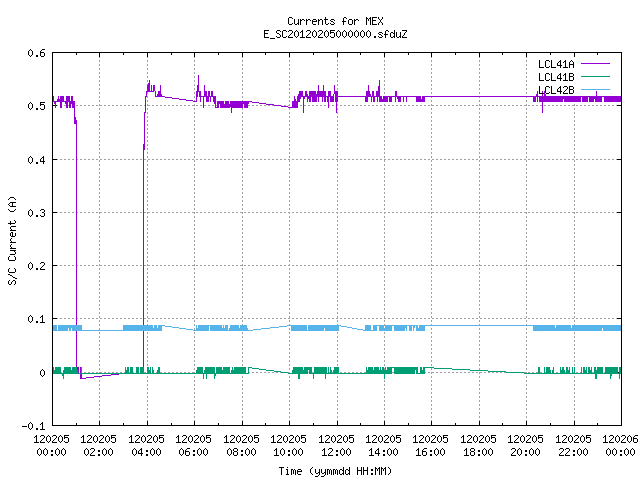This screenshot has width=640, height=480.
Task: Click the 120205 12:00 x-axis tick label
Action: pos(336,446)
